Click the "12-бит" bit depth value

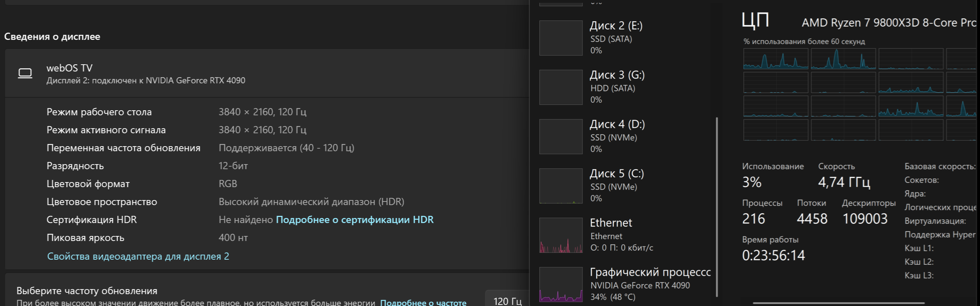(x=233, y=166)
